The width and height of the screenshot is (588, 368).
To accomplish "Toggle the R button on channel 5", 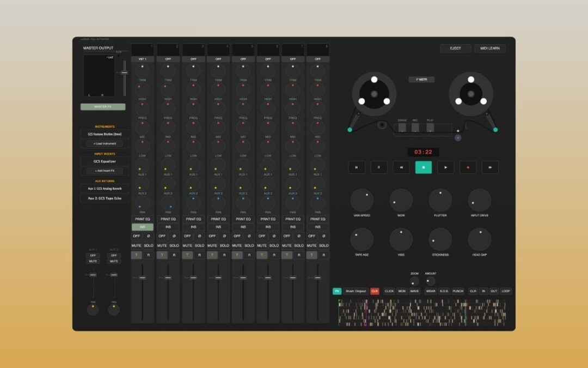I will pos(249,255).
